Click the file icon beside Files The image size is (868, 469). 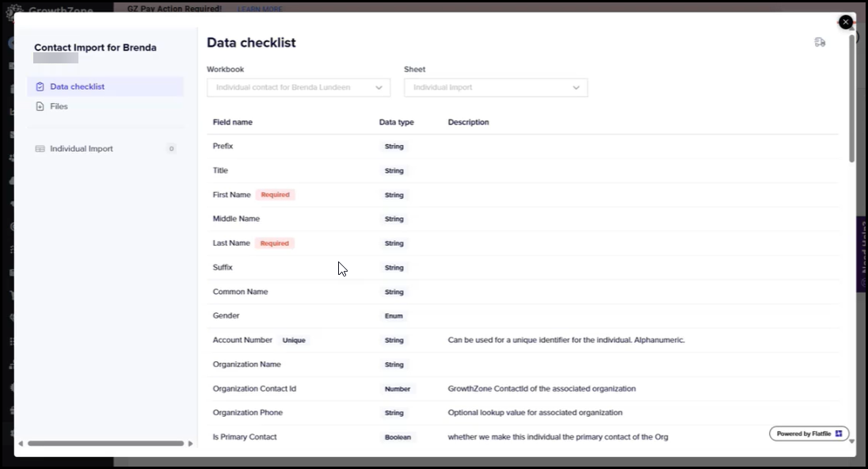pos(40,107)
